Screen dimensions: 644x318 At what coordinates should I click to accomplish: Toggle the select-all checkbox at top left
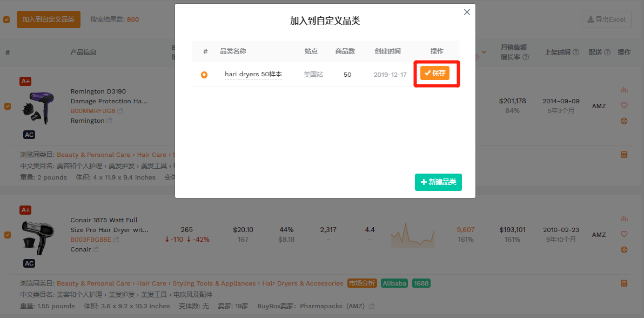coord(6,19)
